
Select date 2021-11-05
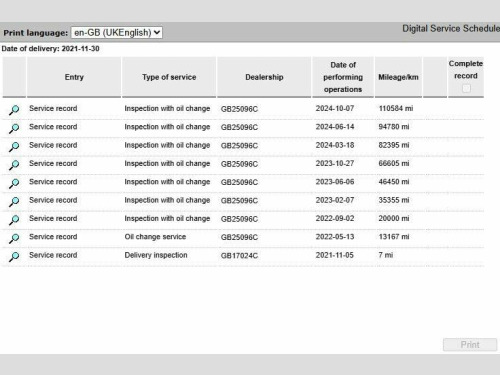pyautogui.click(x=335, y=255)
